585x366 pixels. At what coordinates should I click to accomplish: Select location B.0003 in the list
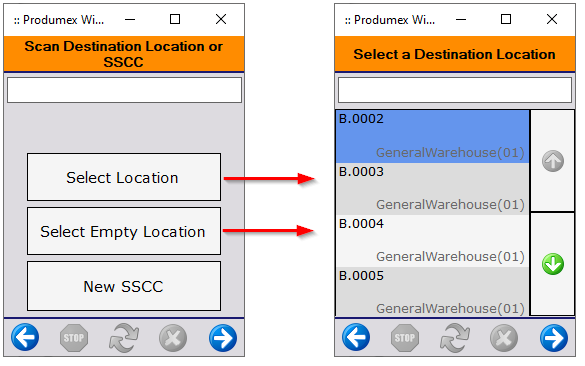click(x=432, y=189)
